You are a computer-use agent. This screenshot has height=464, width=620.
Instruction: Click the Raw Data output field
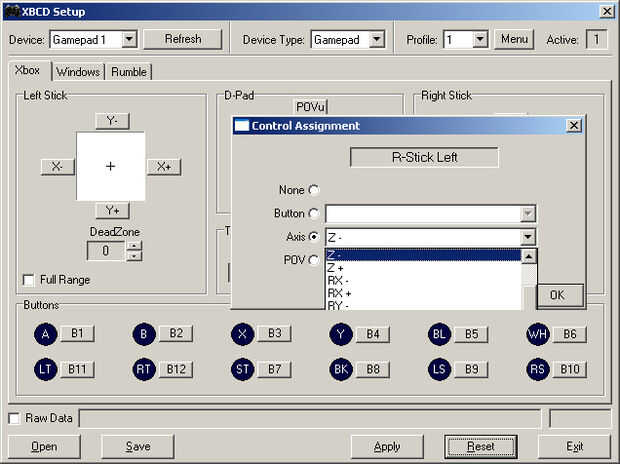(x=310, y=419)
